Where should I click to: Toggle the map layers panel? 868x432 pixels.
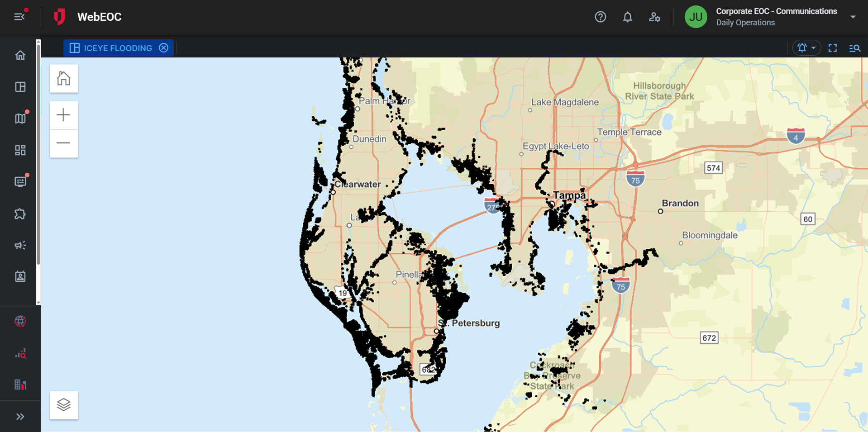point(64,405)
